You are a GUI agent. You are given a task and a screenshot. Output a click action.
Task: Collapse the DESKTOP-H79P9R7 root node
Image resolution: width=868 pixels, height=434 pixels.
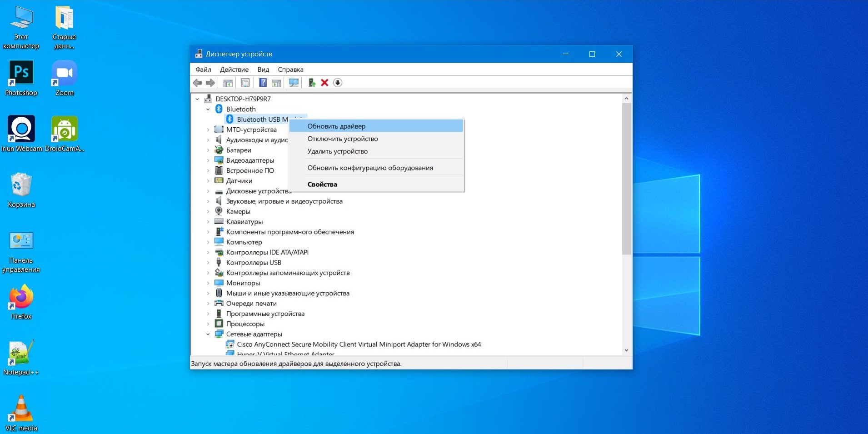coord(197,99)
